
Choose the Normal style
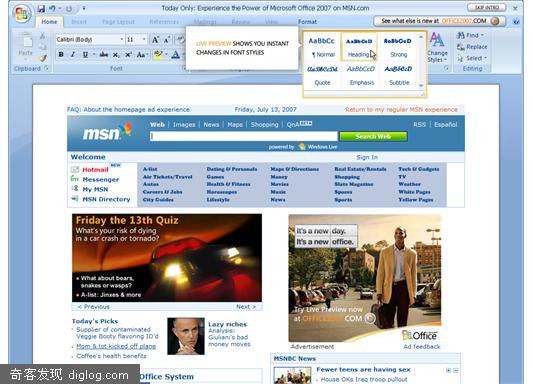point(322,48)
